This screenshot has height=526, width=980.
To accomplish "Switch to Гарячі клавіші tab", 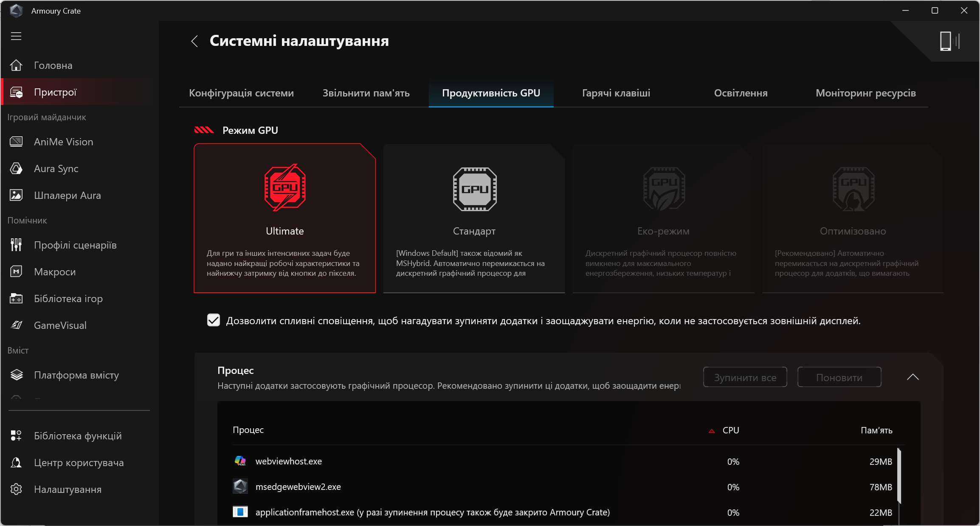I will [x=616, y=93].
